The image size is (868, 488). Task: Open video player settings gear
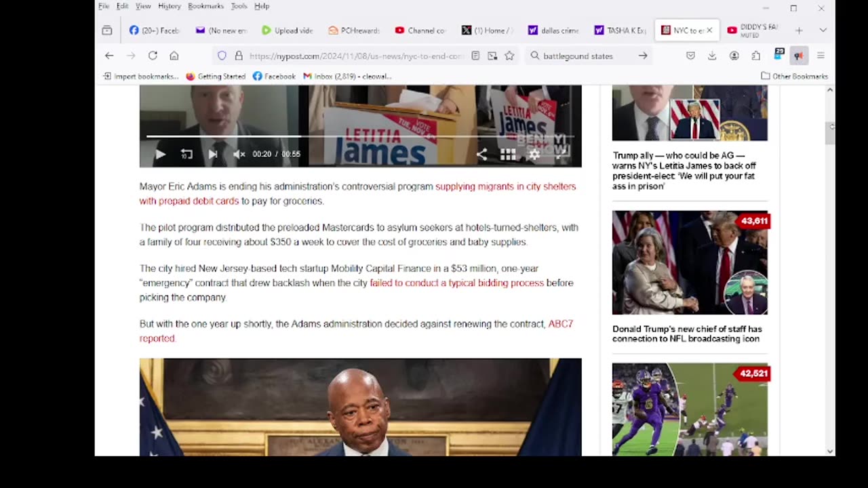tap(534, 155)
